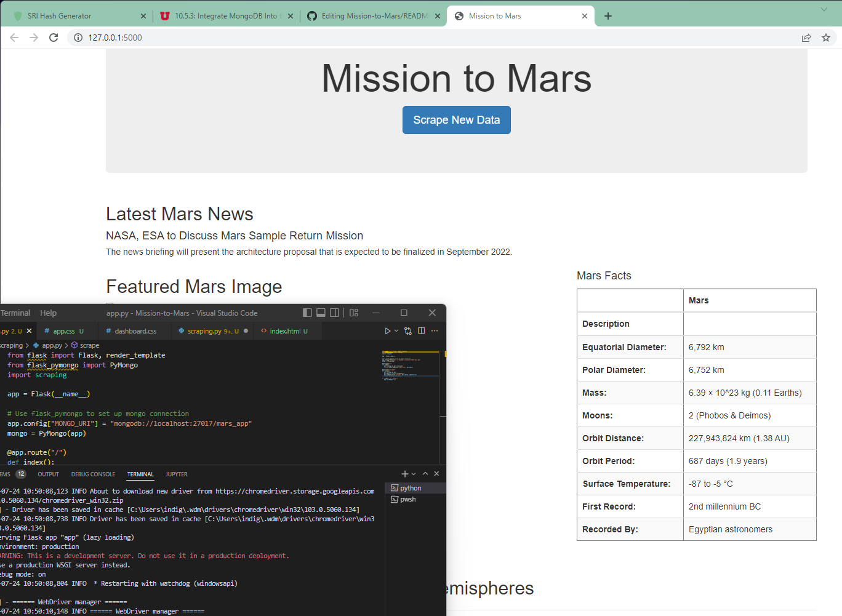Toggle the primary sidebar visibility icon
This screenshot has height=616, width=842.
307,313
